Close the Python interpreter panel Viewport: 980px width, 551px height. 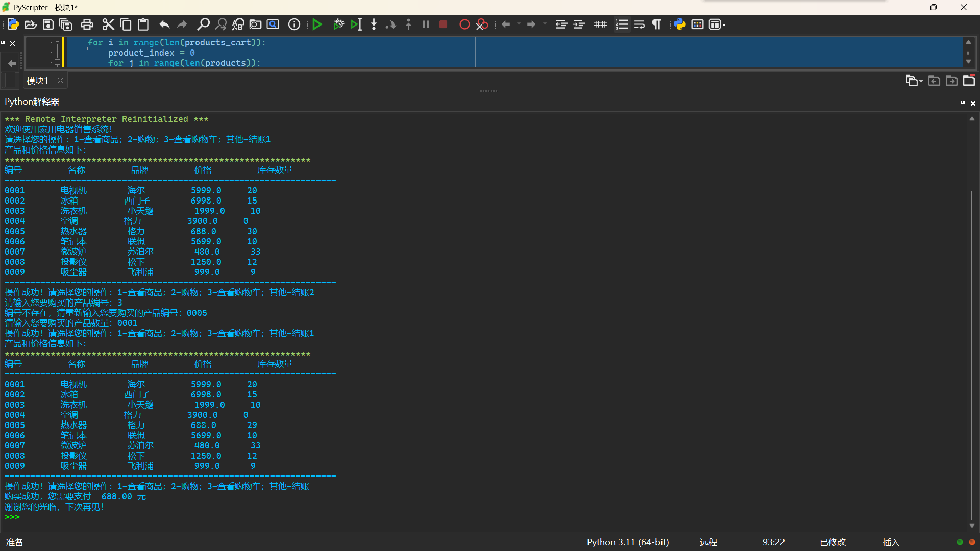point(973,103)
